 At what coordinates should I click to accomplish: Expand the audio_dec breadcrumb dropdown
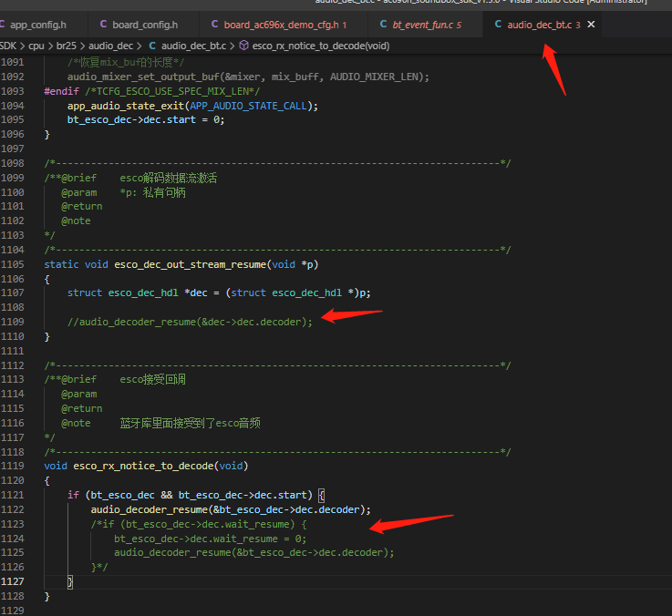point(110,46)
